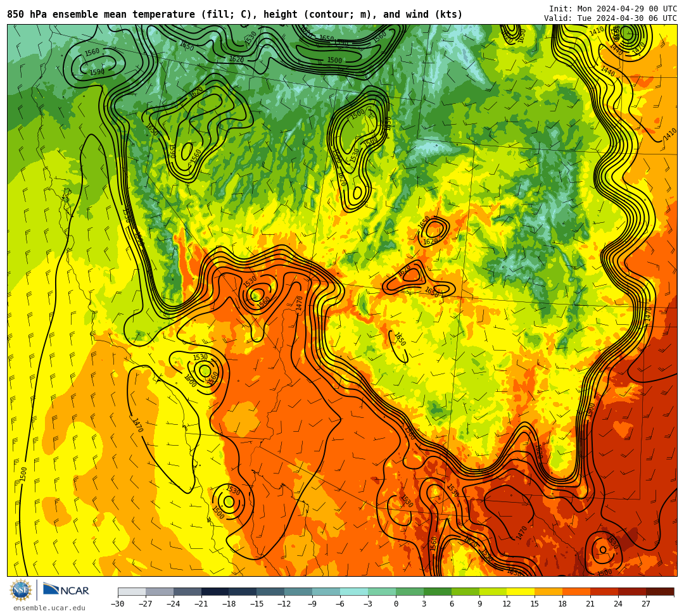Click the -9 colorbar label
Viewport: 684px width, 616px height.
pos(312,604)
